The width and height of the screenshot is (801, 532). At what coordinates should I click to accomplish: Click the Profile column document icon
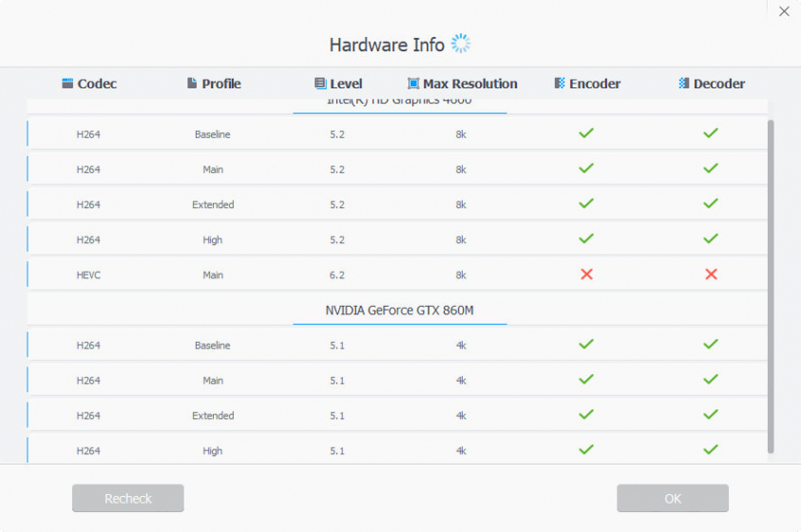pos(192,84)
